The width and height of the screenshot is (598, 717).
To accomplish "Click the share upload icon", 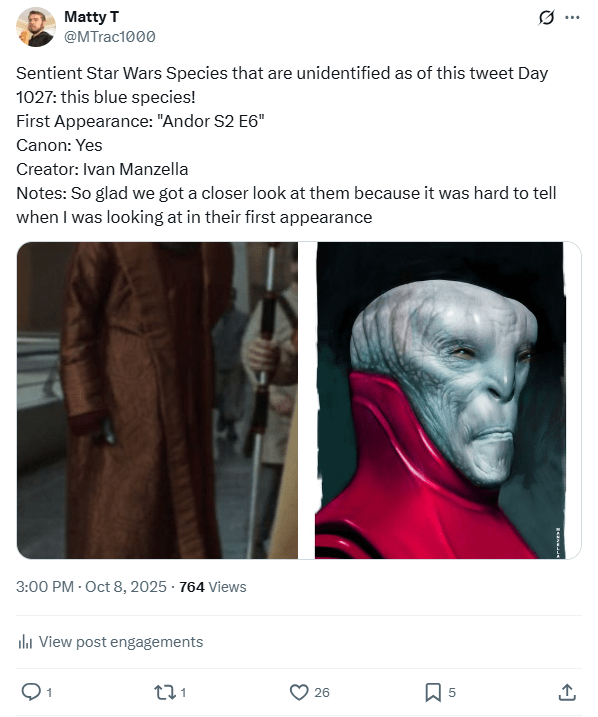I will 567,692.
